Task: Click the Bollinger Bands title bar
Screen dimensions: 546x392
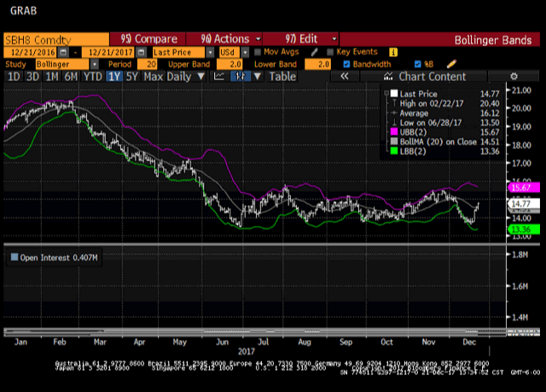Action: point(440,39)
